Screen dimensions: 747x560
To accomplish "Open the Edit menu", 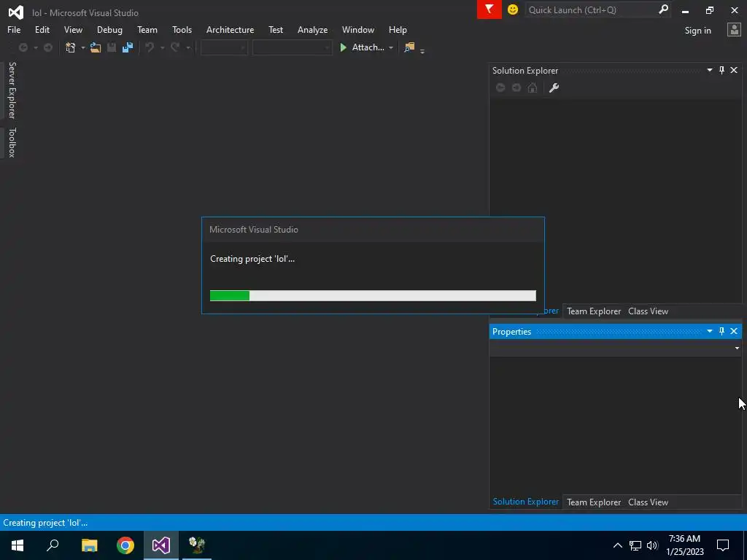I will point(42,29).
